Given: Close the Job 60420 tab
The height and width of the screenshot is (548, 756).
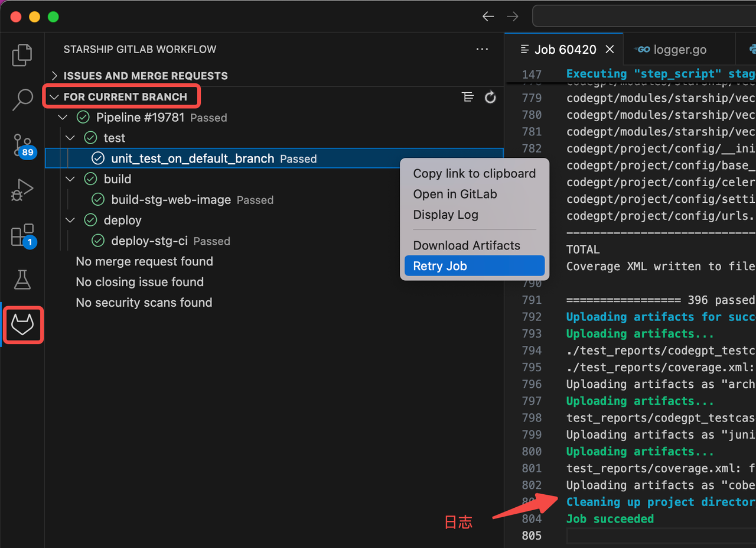Looking at the screenshot, I should (x=610, y=50).
